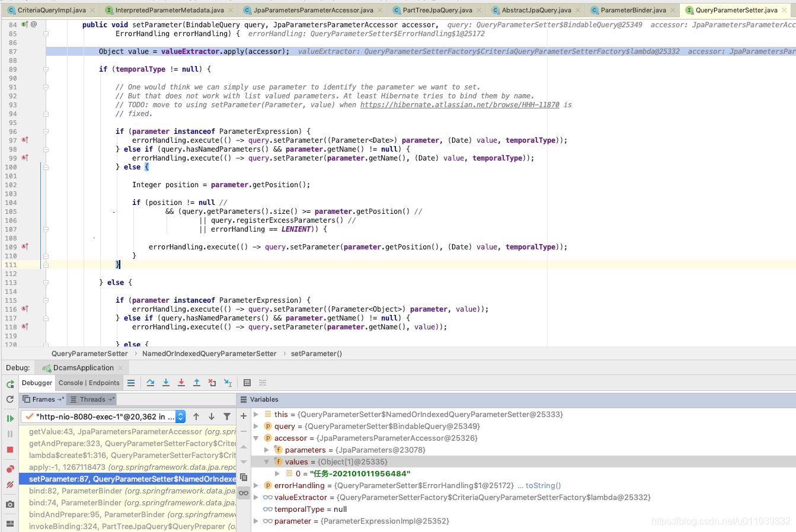This screenshot has height=532, width=796.
Task: Click the move watch down triangle
Action: [244, 462]
